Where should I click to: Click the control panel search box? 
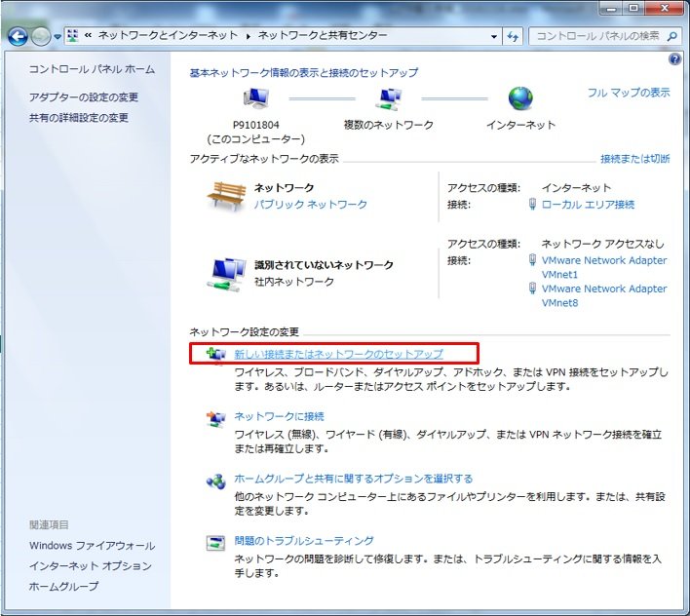coord(598,36)
